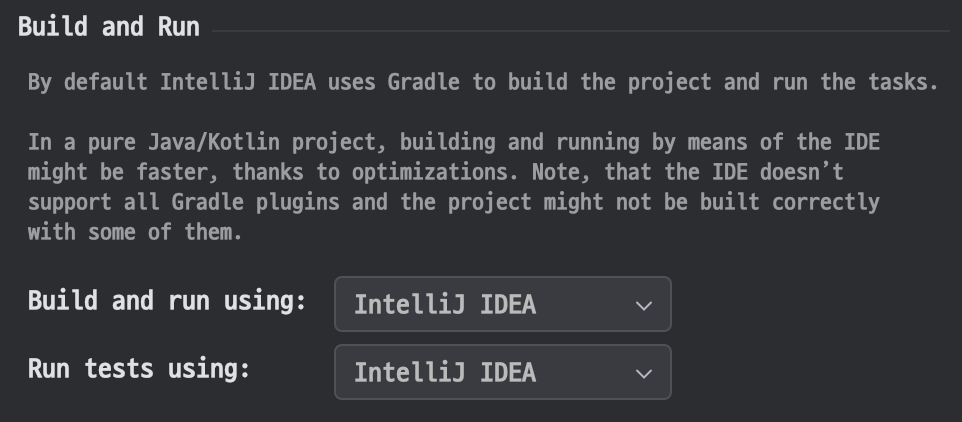Click the "Build and Run" section heading
The image size is (962, 422).
[109, 27]
